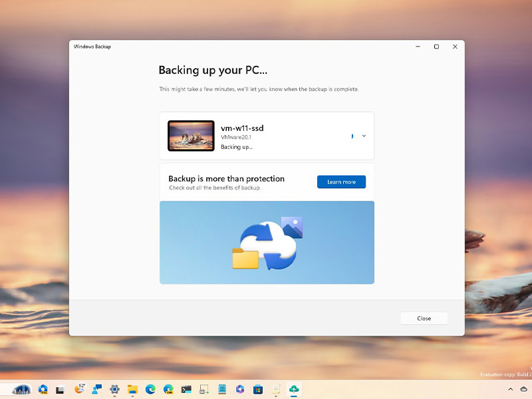Maximize the Windows Backup window
The image size is (532, 399).
tap(437, 47)
